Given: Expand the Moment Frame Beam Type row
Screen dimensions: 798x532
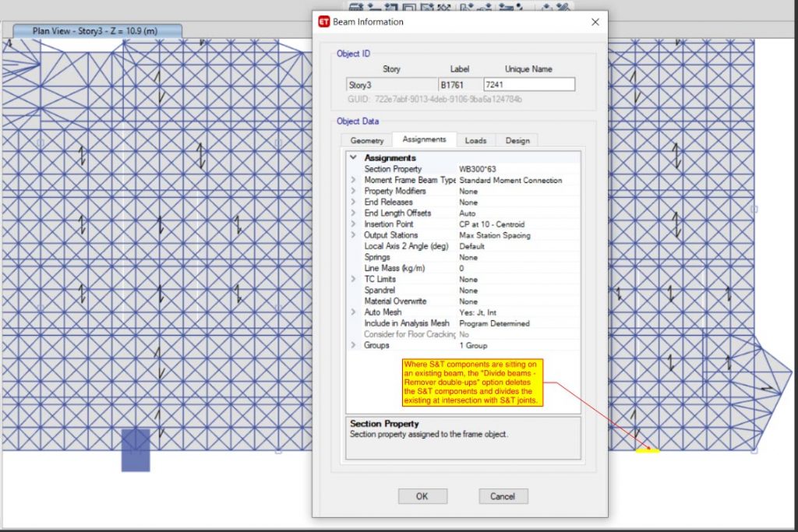Looking at the screenshot, I should (x=353, y=180).
